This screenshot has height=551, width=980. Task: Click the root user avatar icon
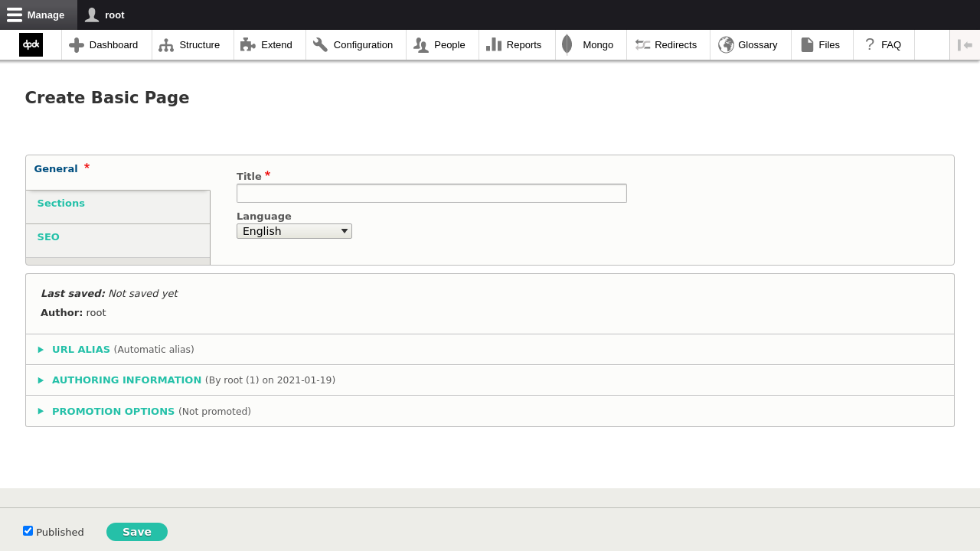(92, 15)
